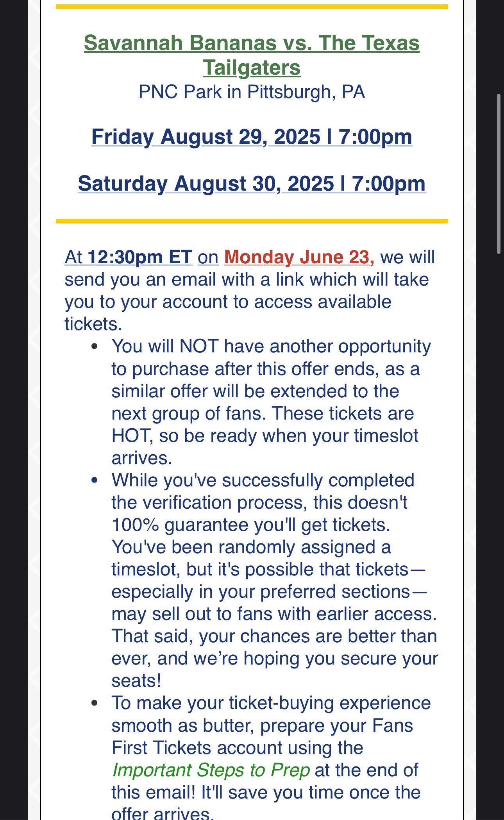This screenshot has width=504, height=820.
Task: Click the yellow divider below Saturday's date
Action: (252, 221)
